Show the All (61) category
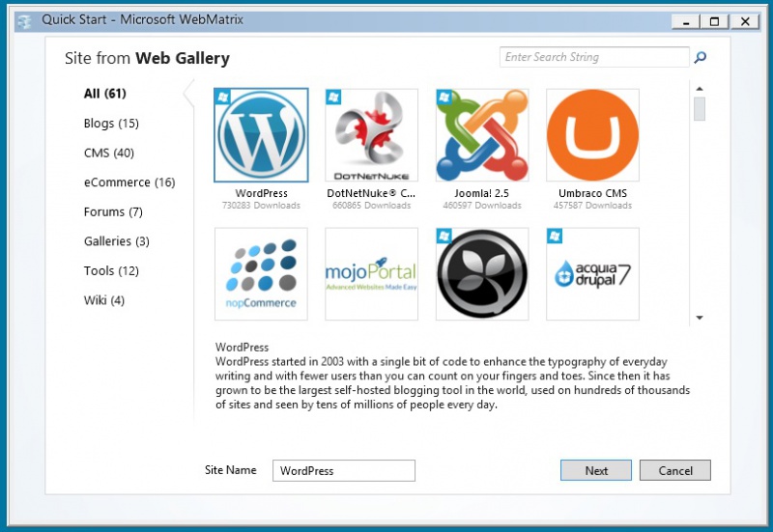The width and height of the screenshot is (773, 532). [105, 94]
